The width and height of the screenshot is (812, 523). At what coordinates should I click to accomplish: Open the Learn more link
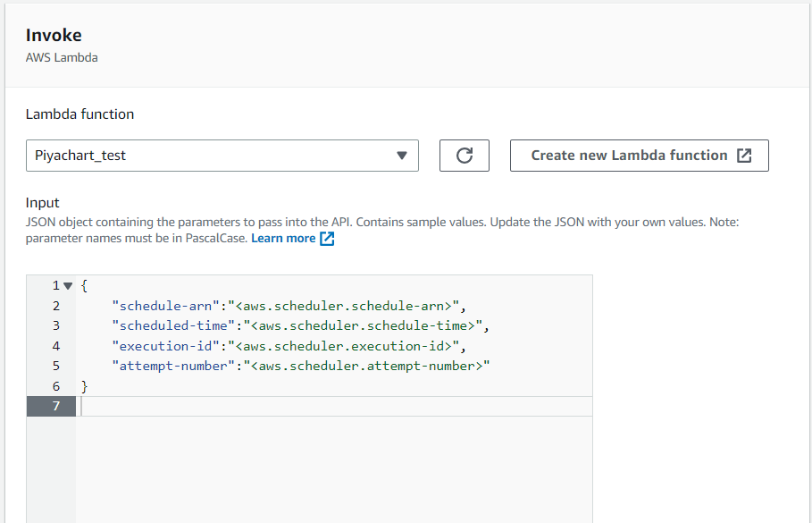pos(283,239)
